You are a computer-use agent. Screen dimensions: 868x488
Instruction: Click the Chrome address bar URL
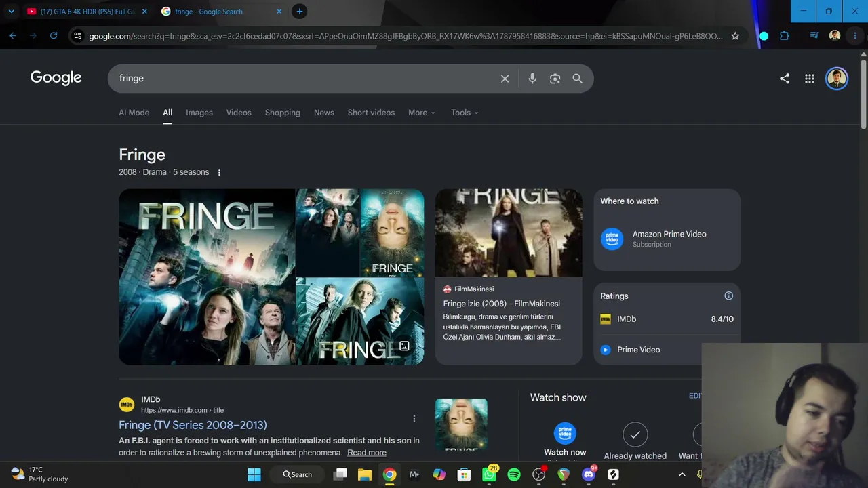(406, 36)
